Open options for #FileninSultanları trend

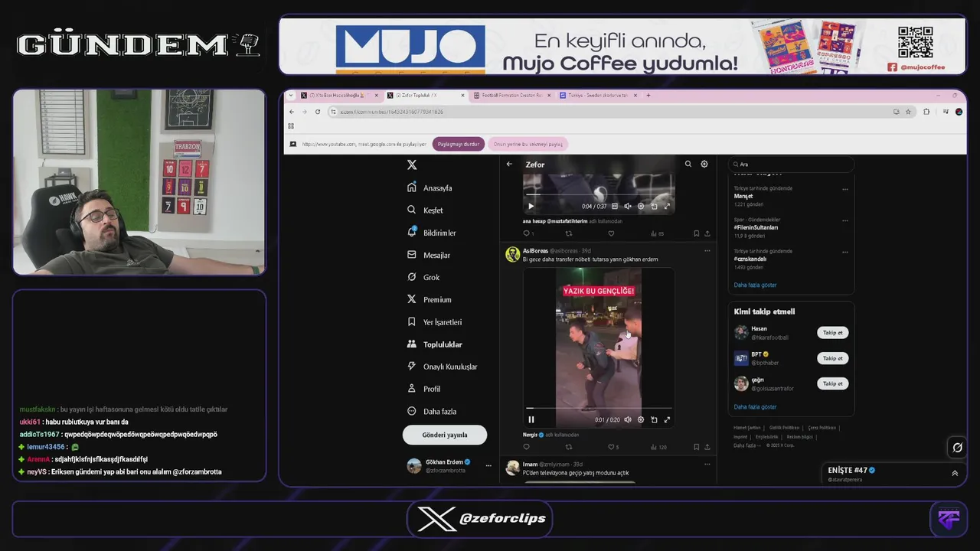coord(845,220)
